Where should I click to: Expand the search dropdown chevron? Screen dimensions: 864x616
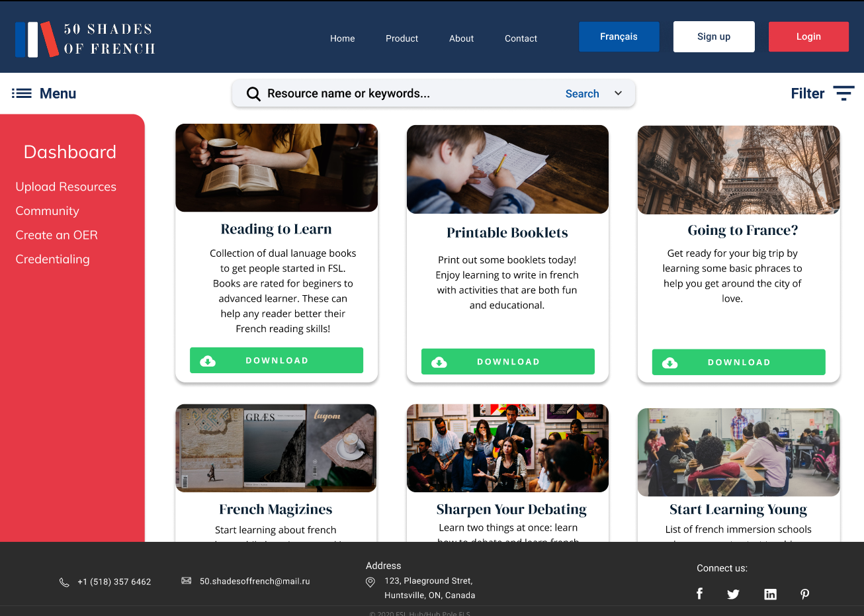(x=618, y=93)
